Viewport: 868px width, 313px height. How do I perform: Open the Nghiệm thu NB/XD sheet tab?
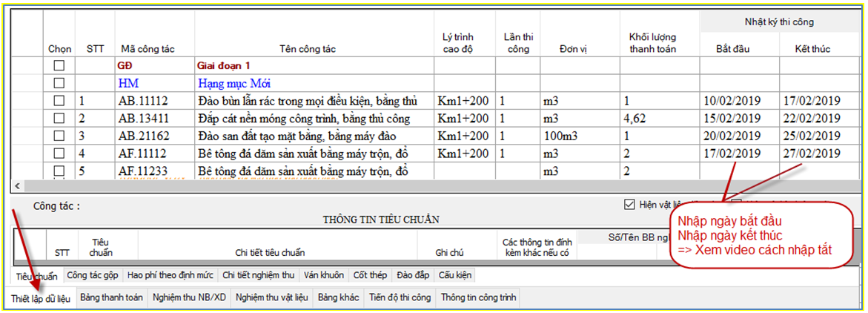pos(189,297)
